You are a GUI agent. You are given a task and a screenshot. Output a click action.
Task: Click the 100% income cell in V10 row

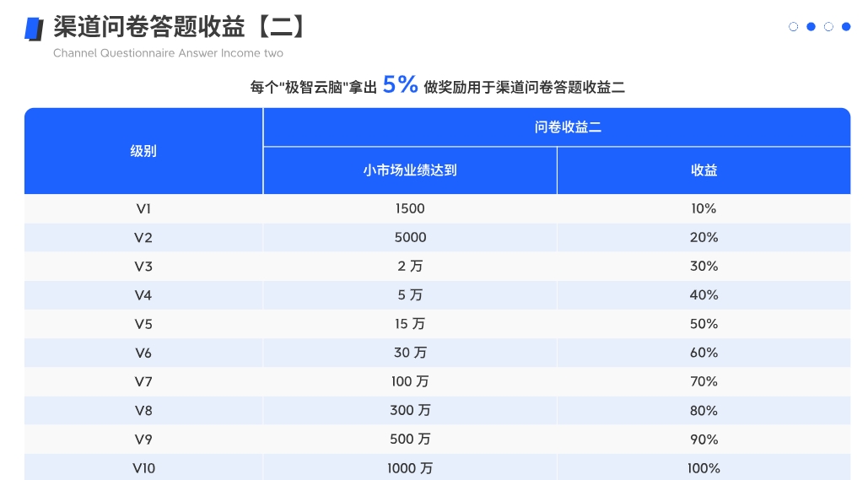coord(704,468)
